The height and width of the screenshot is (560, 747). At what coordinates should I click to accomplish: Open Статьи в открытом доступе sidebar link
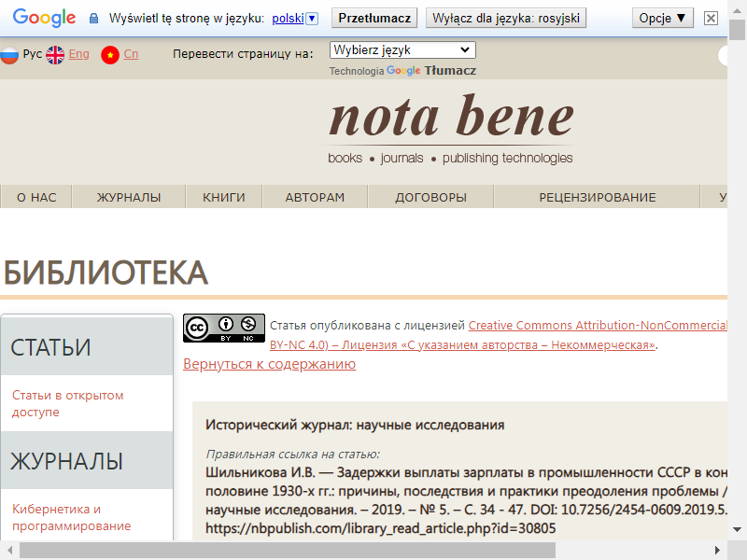(68, 403)
